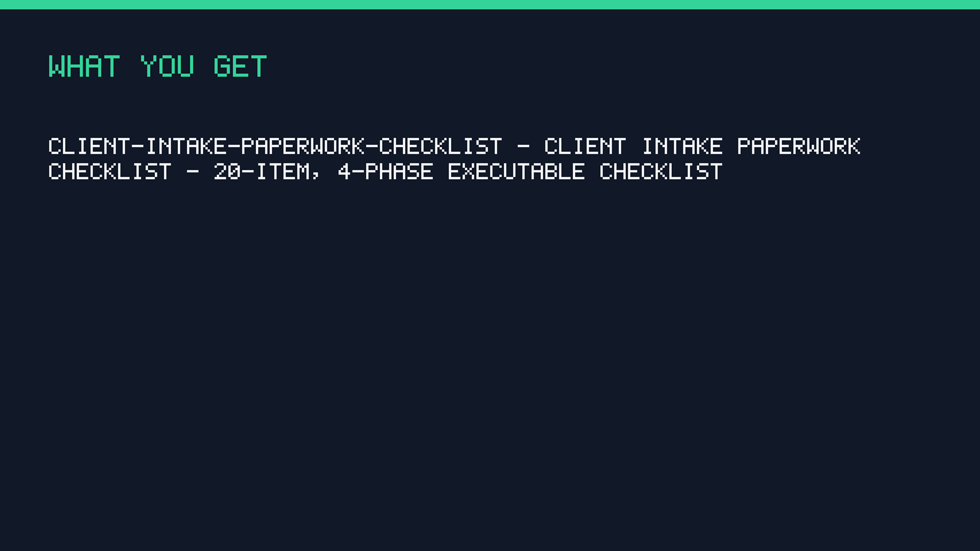Image resolution: width=980 pixels, height=551 pixels.
Task: Click the PAPERWORK portion of the hyphenated slug
Action: click(303, 146)
